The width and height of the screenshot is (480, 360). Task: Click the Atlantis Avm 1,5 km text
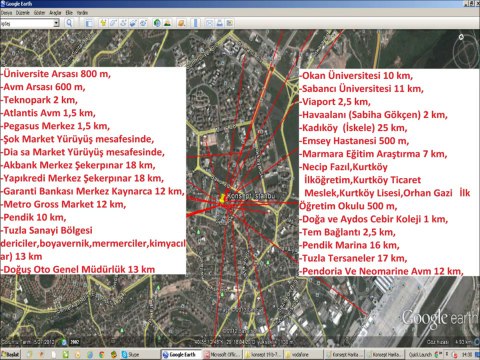pos(49,113)
